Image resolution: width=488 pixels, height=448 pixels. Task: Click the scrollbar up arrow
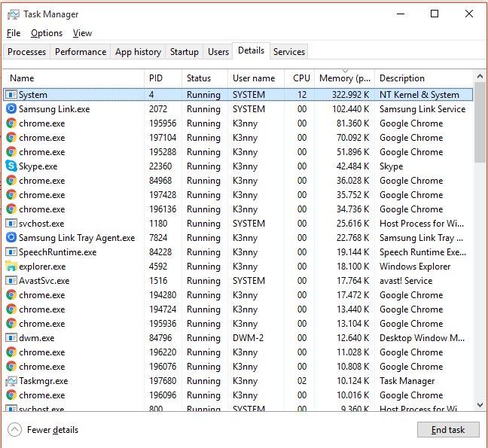[480, 76]
